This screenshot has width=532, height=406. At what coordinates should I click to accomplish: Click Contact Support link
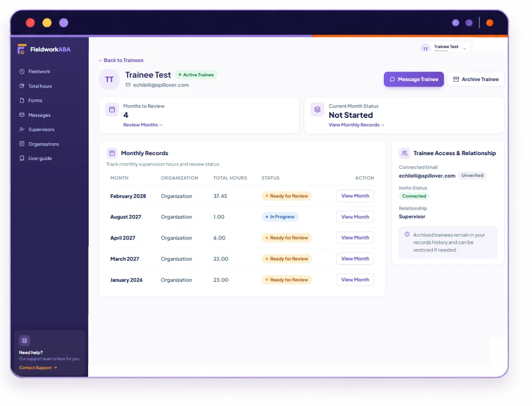[38, 368]
